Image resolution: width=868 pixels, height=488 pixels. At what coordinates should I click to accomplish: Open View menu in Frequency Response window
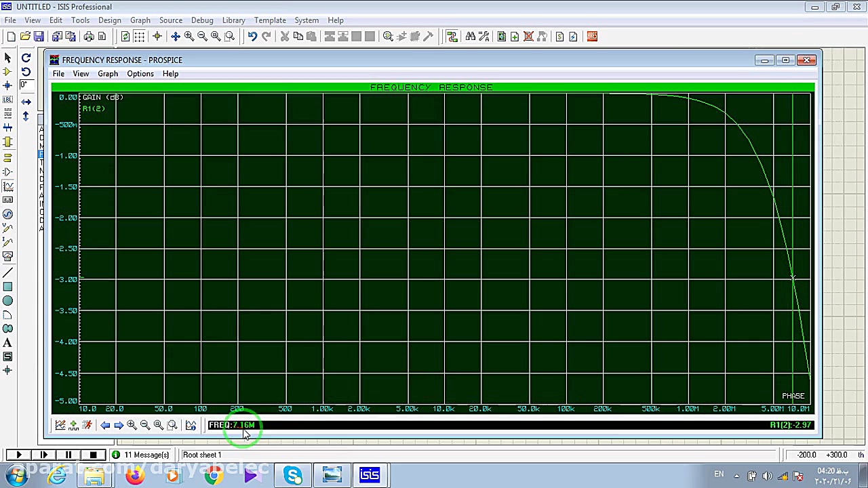coord(81,74)
